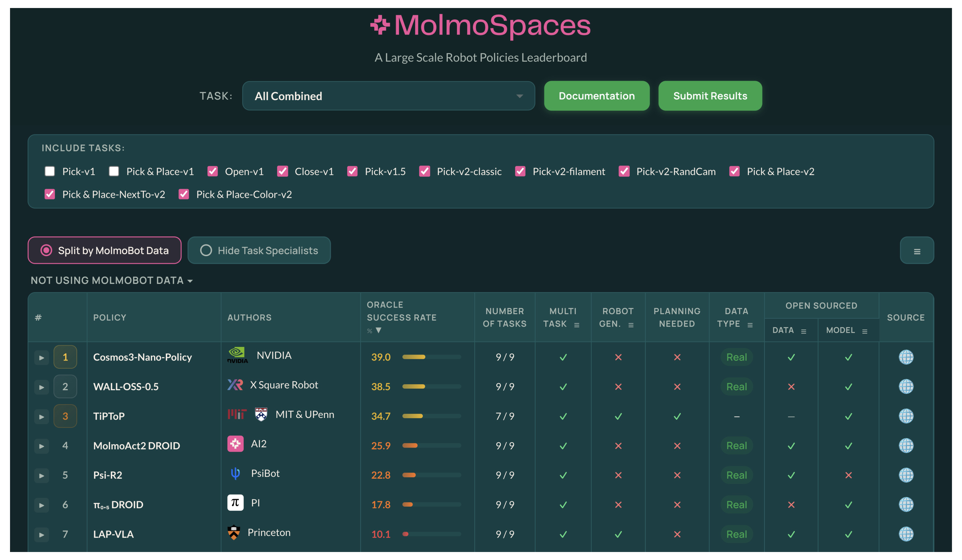This screenshot has height=560, width=962.
Task: Click the Cosmos3-Nano-Policy policy name
Action: pos(142,357)
